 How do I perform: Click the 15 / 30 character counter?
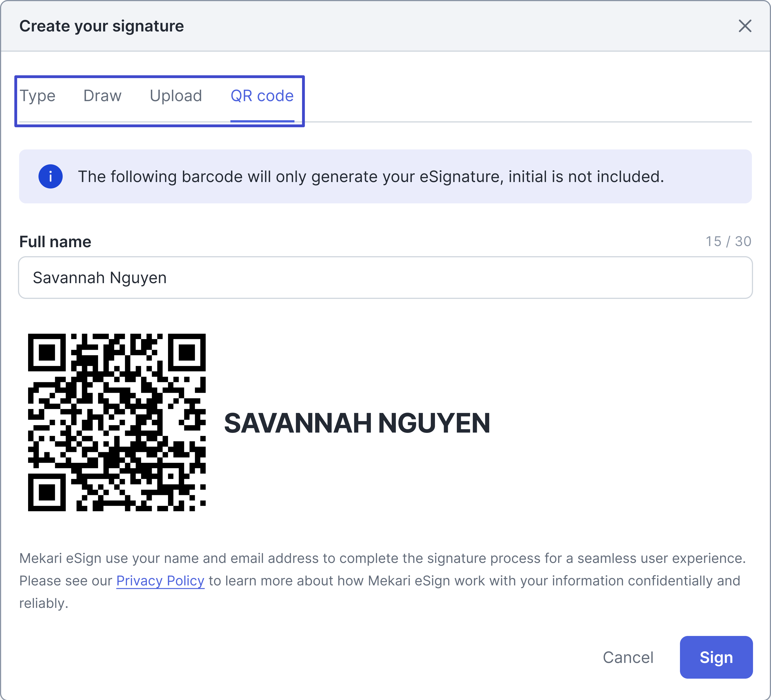[x=728, y=242]
